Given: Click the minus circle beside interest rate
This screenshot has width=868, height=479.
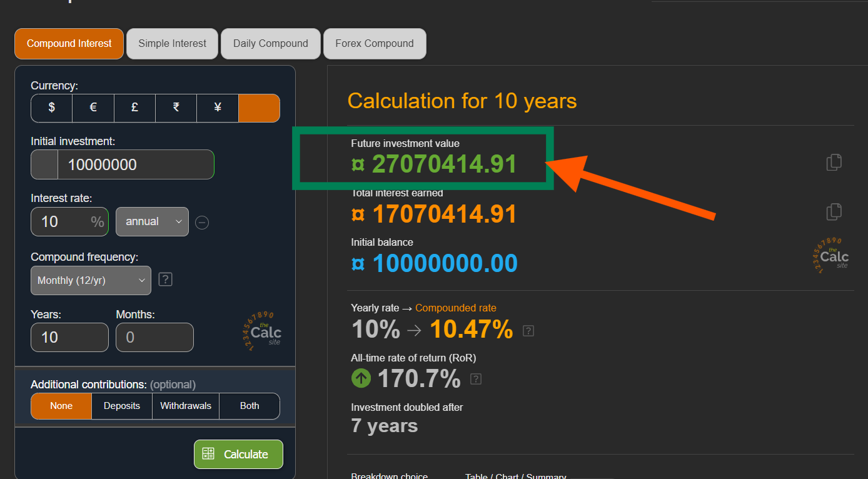Looking at the screenshot, I should click(x=202, y=222).
